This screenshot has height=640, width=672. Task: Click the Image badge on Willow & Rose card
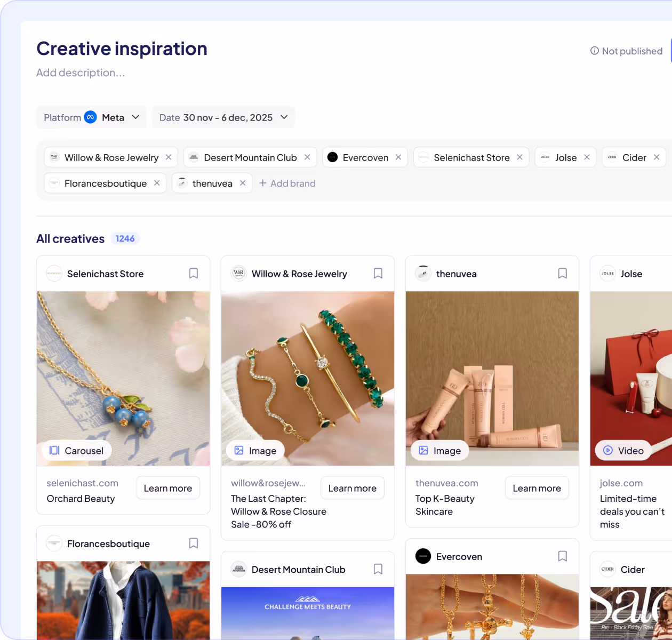click(255, 451)
